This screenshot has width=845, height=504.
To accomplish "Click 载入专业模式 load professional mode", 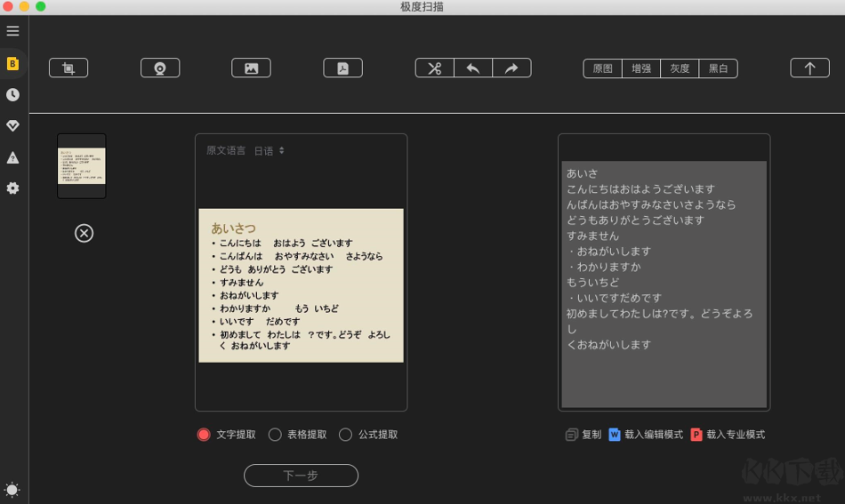I will pyautogui.click(x=736, y=435).
